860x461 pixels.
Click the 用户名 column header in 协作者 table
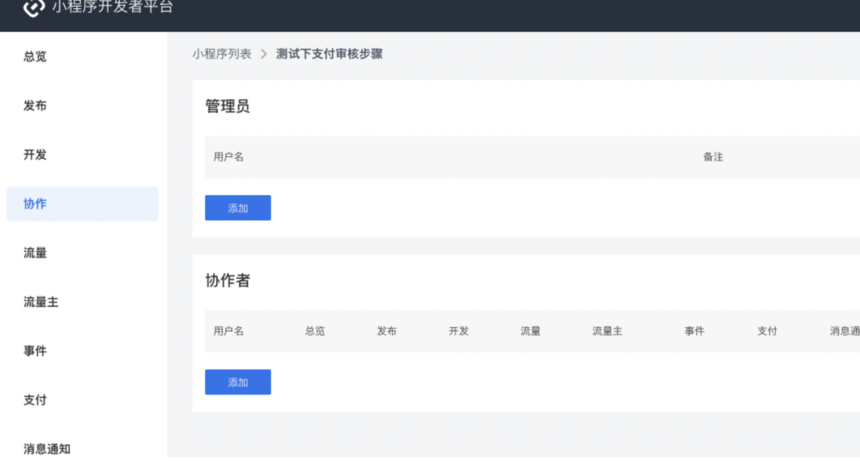click(228, 331)
